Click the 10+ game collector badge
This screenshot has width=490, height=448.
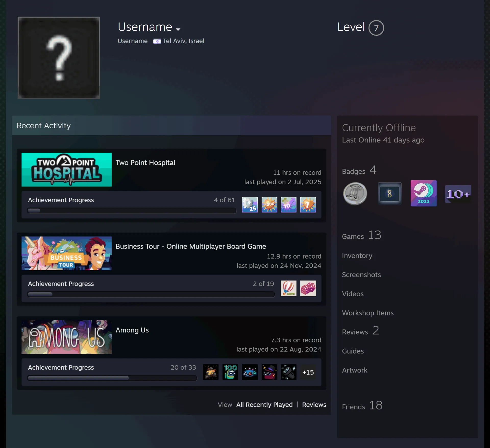coord(458,194)
